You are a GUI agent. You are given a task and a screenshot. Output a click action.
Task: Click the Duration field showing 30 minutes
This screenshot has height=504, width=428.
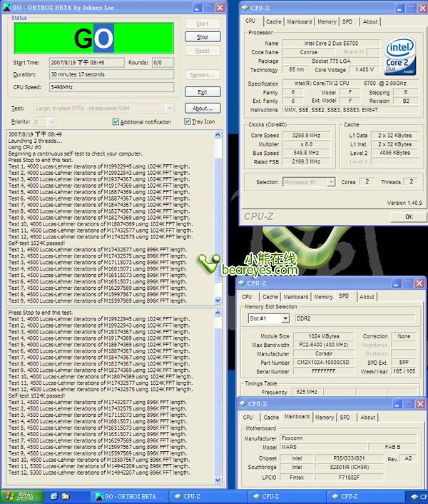click(x=111, y=74)
